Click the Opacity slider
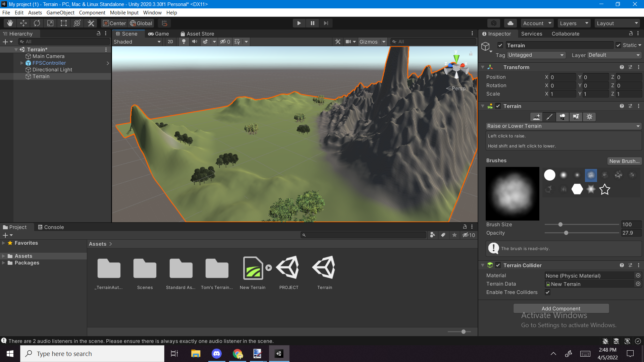The image size is (644, 362). point(582,233)
